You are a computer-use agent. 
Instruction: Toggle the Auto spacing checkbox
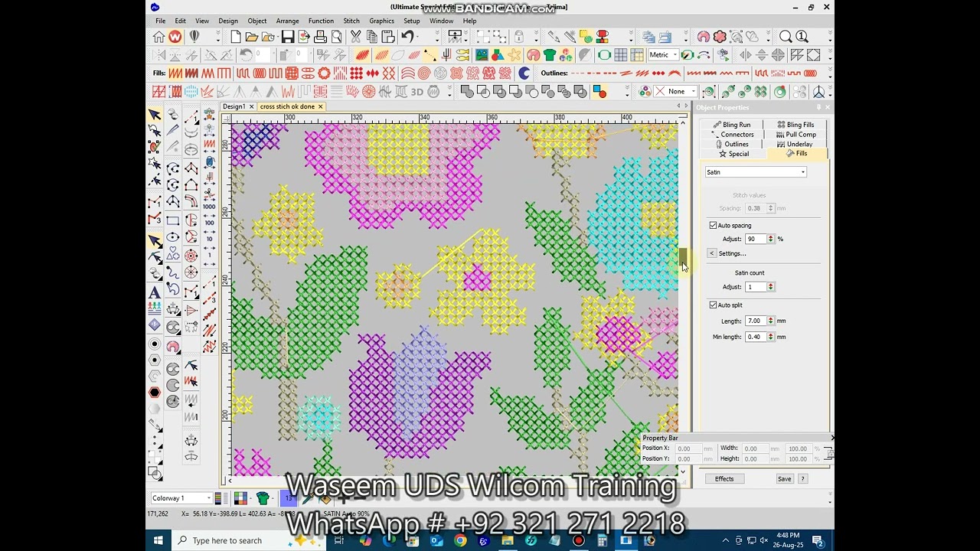[714, 226]
